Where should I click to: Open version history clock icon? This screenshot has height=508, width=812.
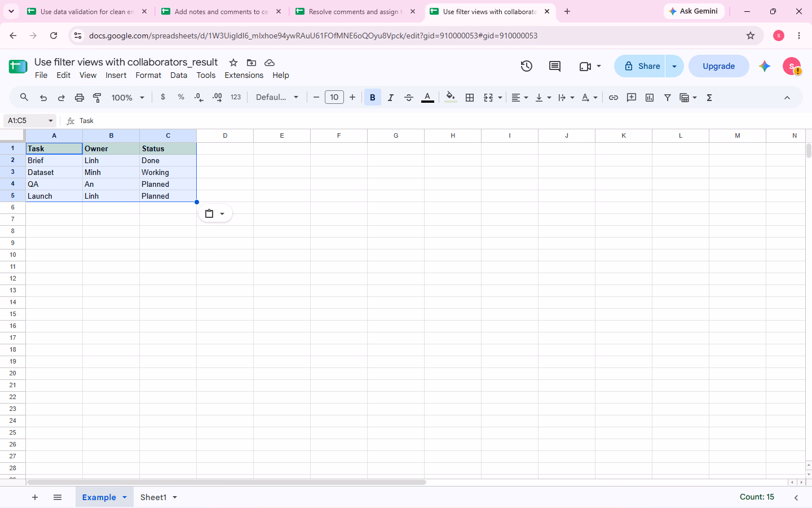527,66
